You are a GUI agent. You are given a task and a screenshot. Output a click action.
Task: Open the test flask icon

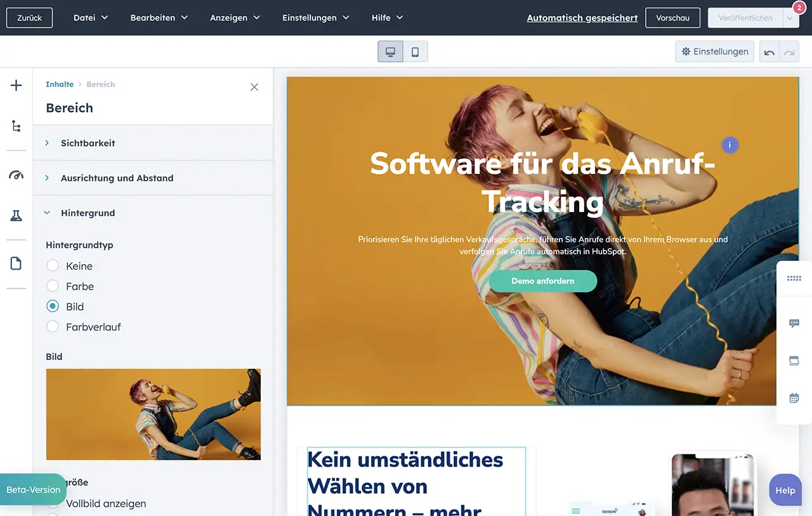point(16,216)
